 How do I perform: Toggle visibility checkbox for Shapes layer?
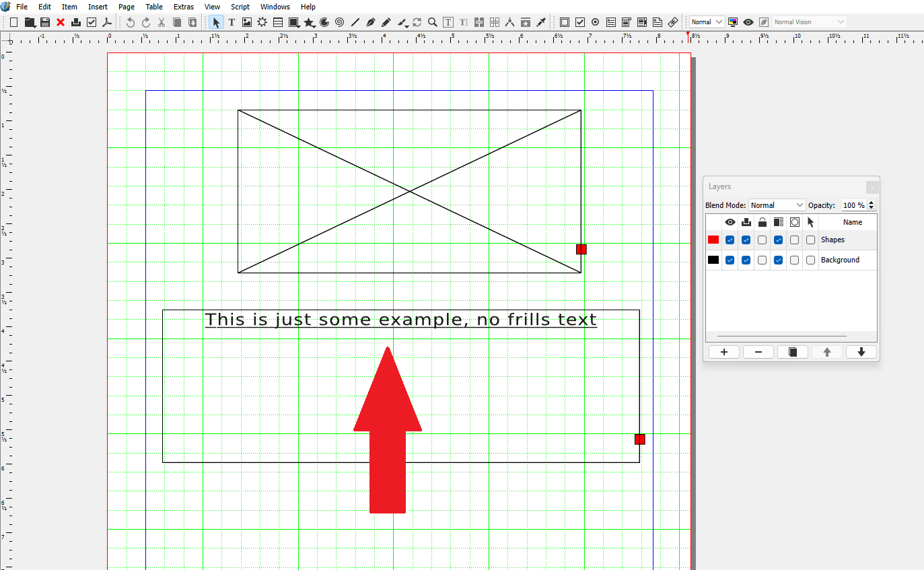point(730,240)
